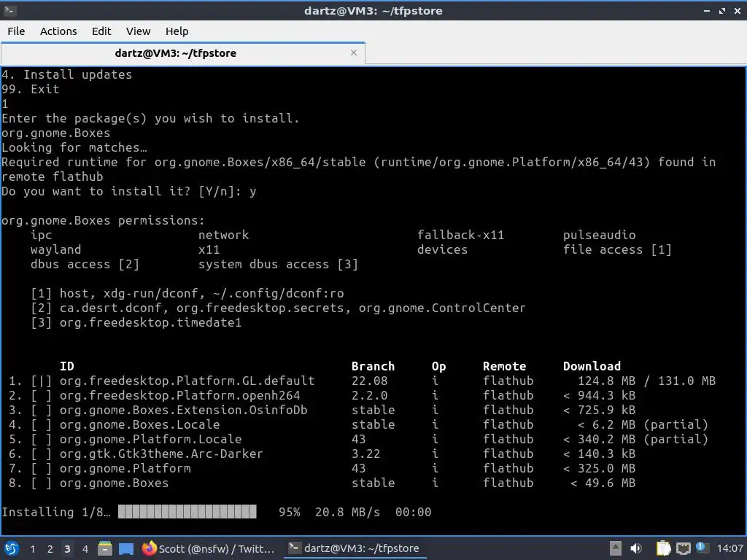Click the 'Looking for matches…' line
The height and width of the screenshot is (560, 747).
[x=74, y=147]
